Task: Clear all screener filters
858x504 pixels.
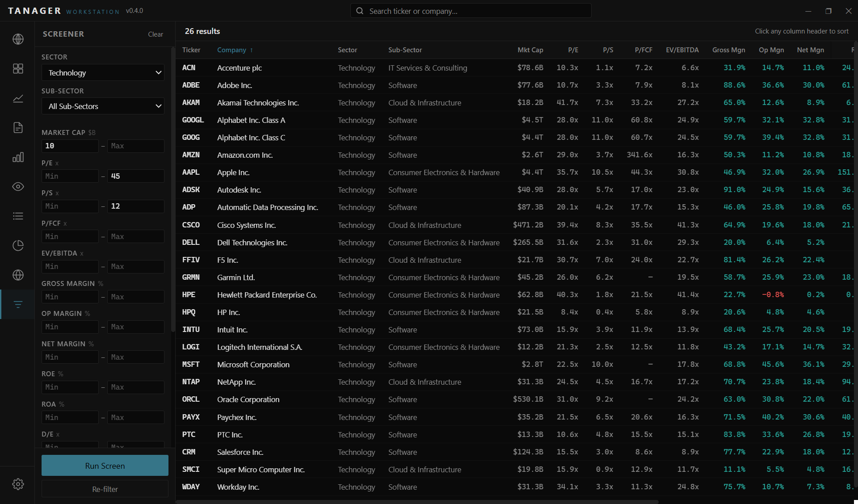Action: (156, 34)
